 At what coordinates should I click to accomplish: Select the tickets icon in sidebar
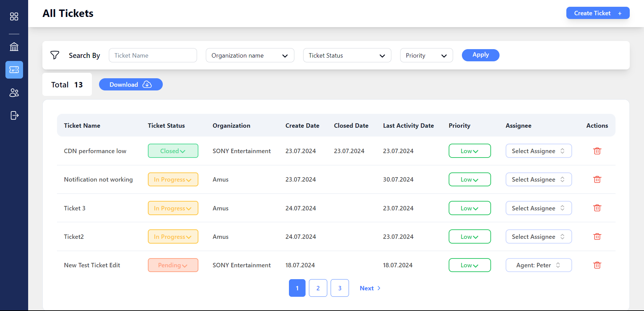coord(14,70)
